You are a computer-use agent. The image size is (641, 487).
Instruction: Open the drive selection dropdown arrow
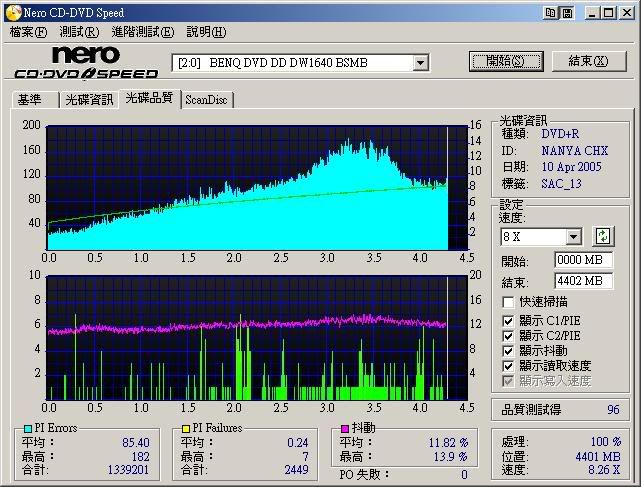point(420,63)
